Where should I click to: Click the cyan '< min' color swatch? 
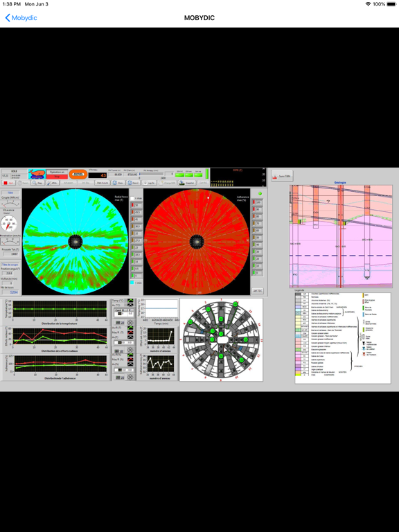(x=132, y=283)
